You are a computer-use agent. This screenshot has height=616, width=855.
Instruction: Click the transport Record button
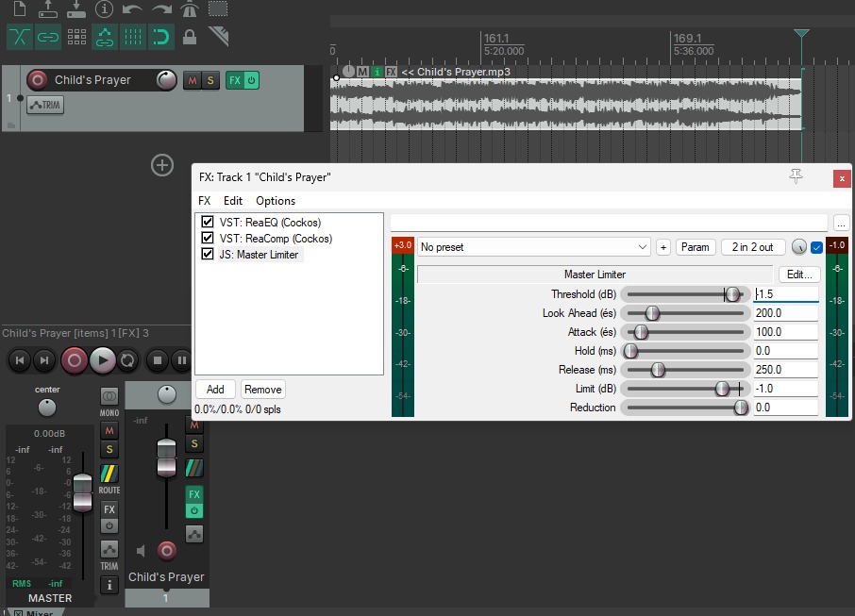75,360
